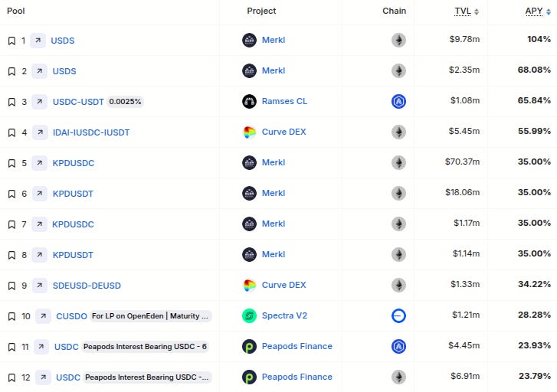Viewport: 557px width, 392px height.
Task: Open external arrow icon for pool 12 USDC
Action: coord(44,377)
